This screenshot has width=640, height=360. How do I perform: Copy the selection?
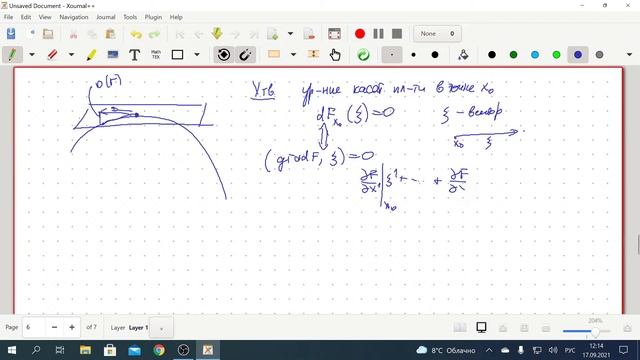tap(92, 33)
